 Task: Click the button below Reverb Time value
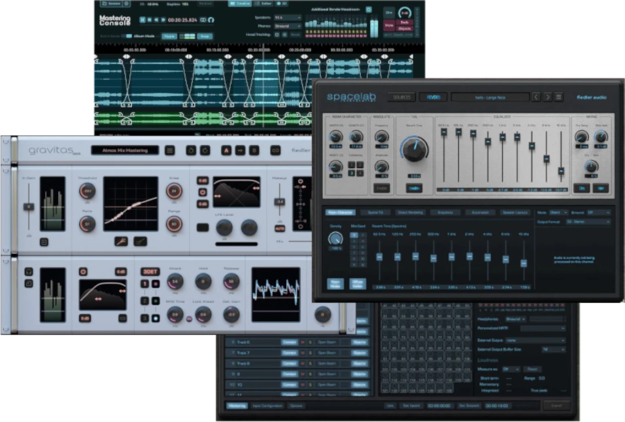[x=414, y=188]
